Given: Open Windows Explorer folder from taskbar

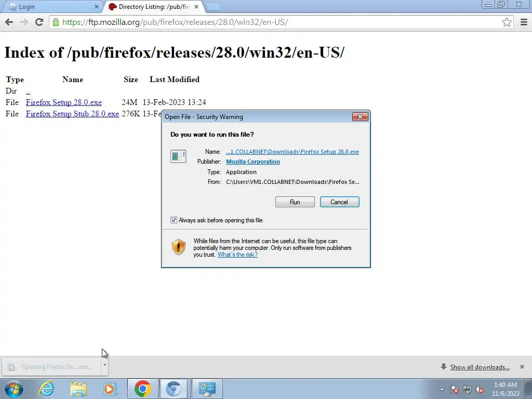Looking at the screenshot, I should tap(78, 389).
